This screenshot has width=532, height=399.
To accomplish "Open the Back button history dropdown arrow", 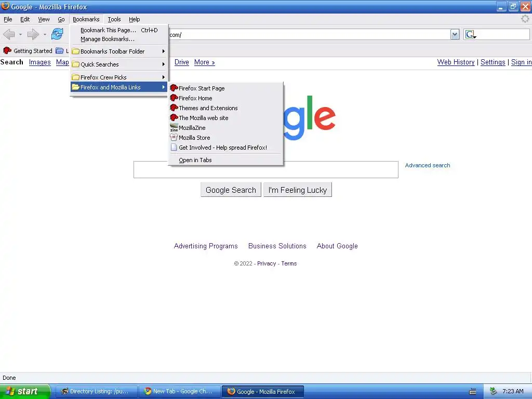I will coord(20,34).
